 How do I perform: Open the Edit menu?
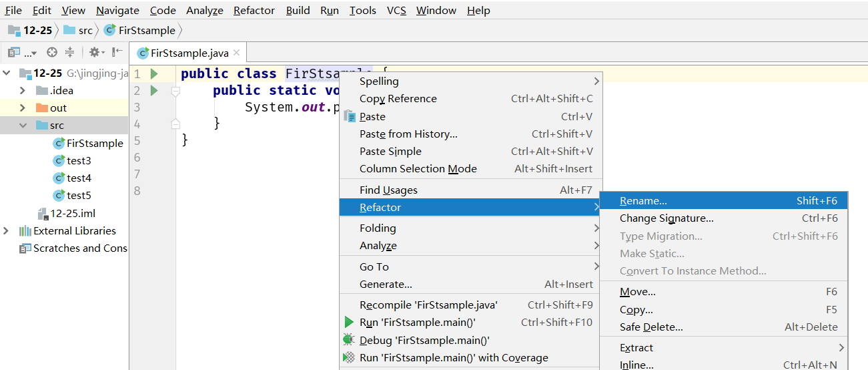tap(42, 11)
